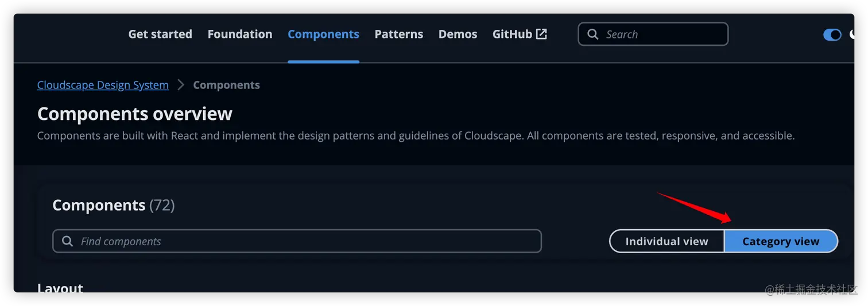This screenshot has height=306, width=868.
Task: Click the Components (72) header
Action: tap(113, 205)
